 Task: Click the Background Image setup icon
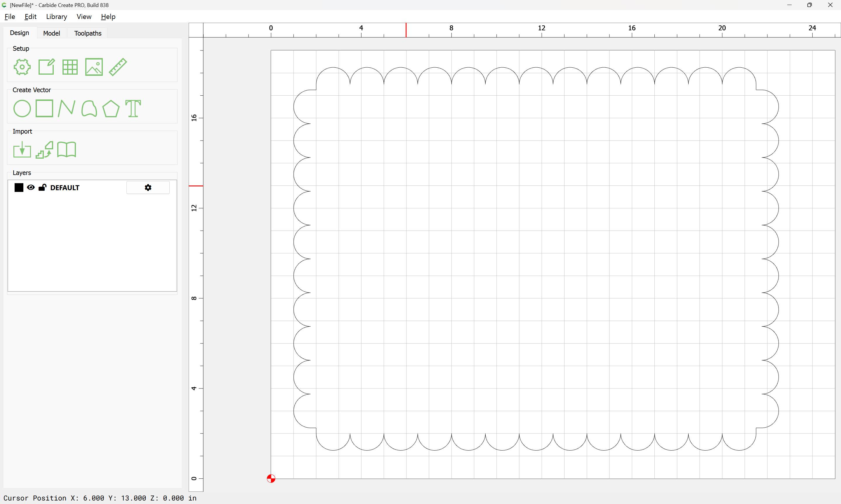tap(94, 67)
